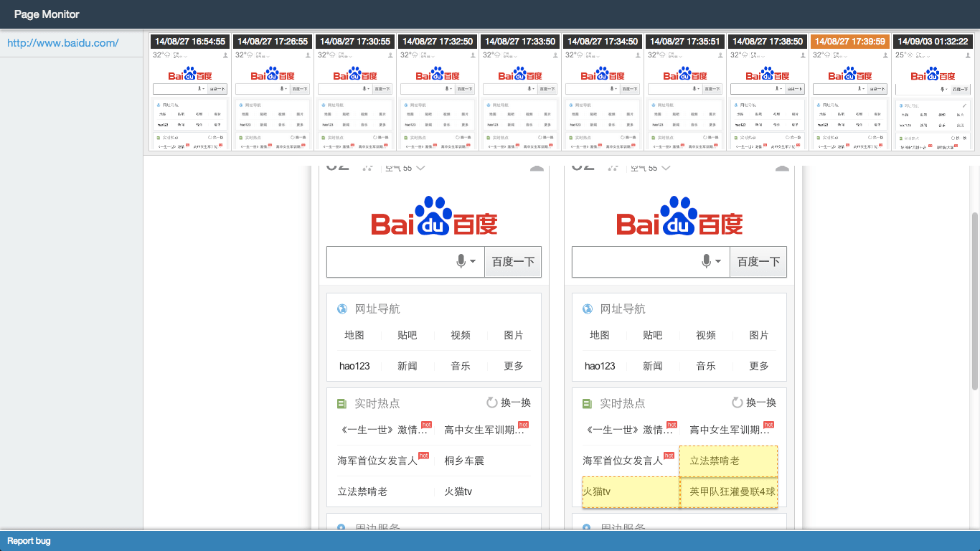Click highlighted 英甲队狂灌曼联4球 headline
980x551 pixels.
point(728,491)
